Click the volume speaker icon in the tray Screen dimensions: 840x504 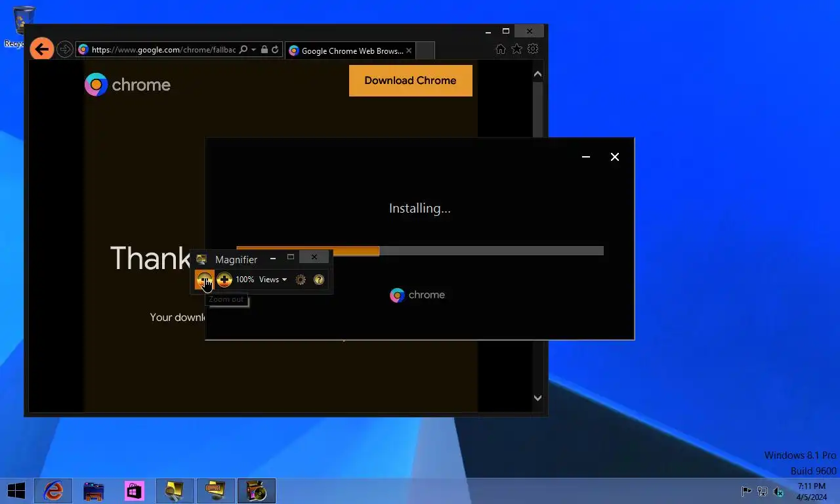coord(778,491)
